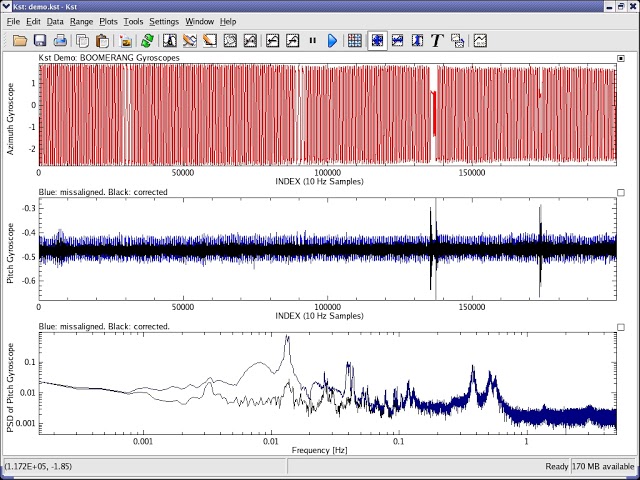This screenshot has height=480, width=640.
Task: Click the title 'Kst Demo: BOOMERANG Gyroscopes'
Action: pyautogui.click(x=109, y=58)
